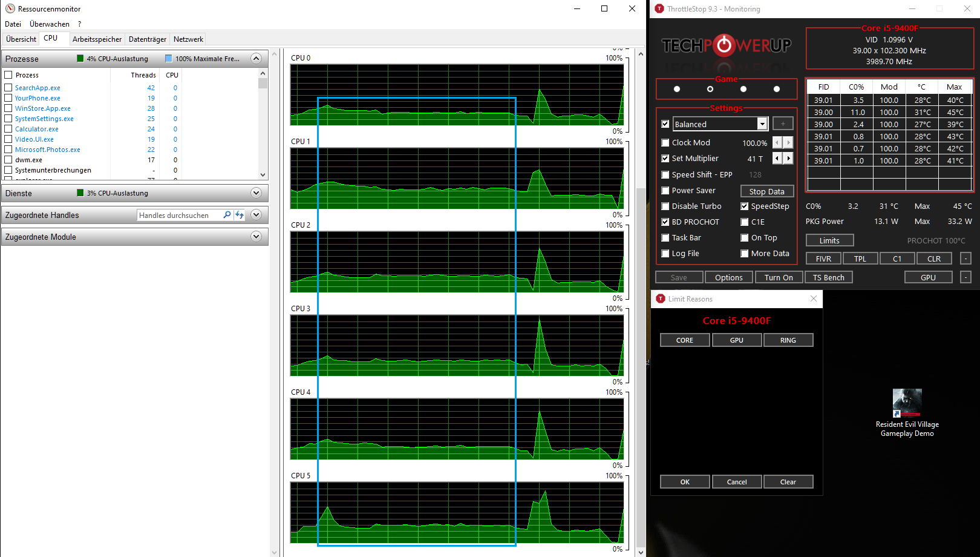Click Clear in Limit Reasons dialog
Screen dimensions: 980x557
pyautogui.click(x=788, y=482)
